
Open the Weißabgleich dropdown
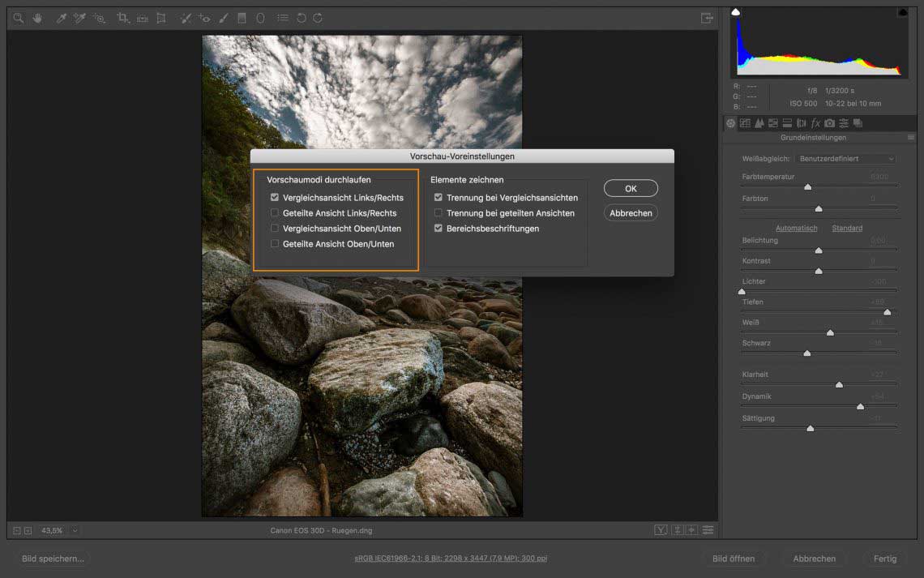845,159
